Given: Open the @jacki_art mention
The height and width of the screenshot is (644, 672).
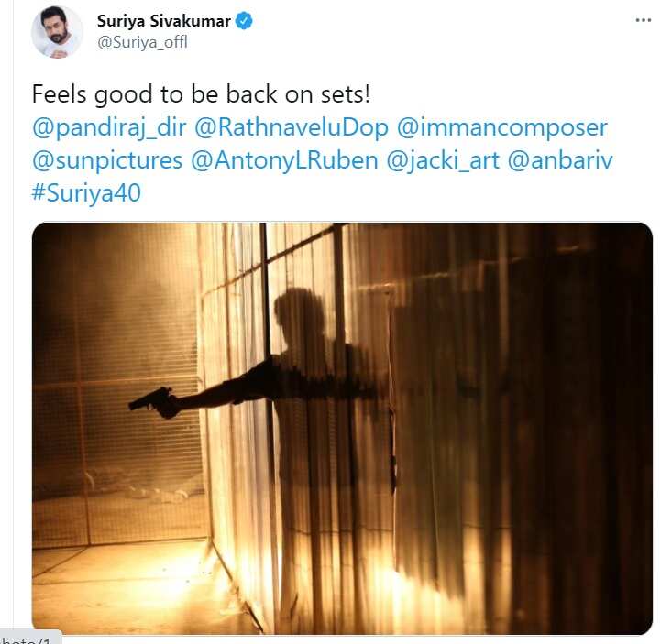Looking at the screenshot, I should [443, 160].
